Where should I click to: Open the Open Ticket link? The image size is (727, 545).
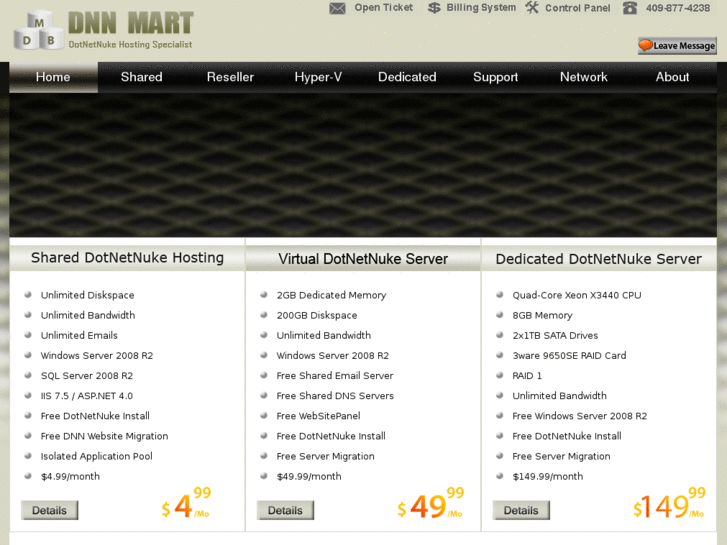383,8
